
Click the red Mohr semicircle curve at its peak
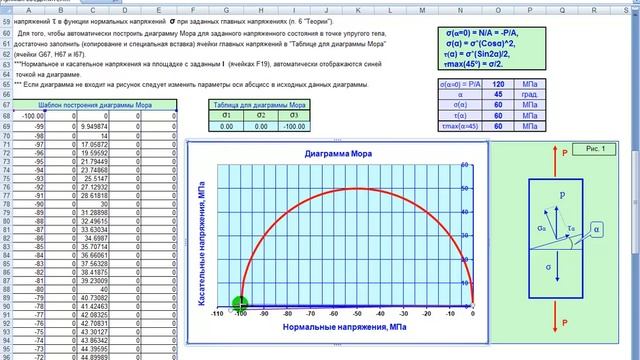coord(357,188)
